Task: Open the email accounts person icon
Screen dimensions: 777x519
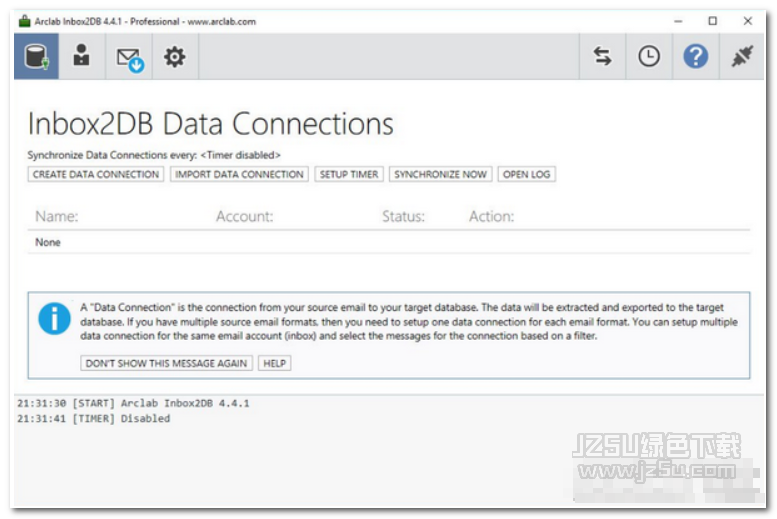Action: click(x=81, y=56)
